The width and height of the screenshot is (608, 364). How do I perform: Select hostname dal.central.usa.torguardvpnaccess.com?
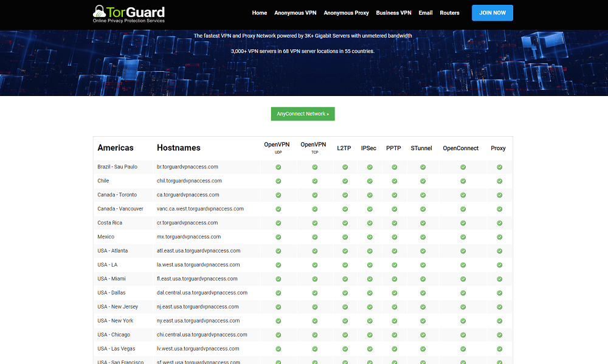coord(202,292)
